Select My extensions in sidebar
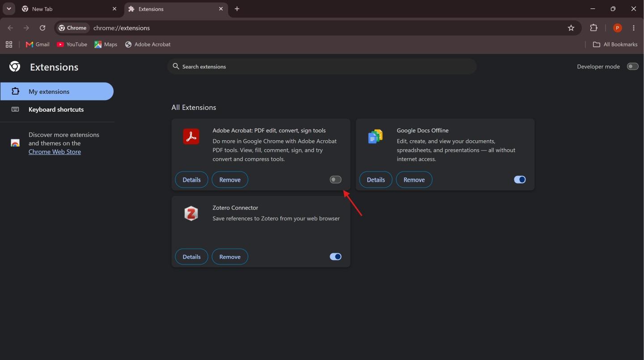 (57, 91)
